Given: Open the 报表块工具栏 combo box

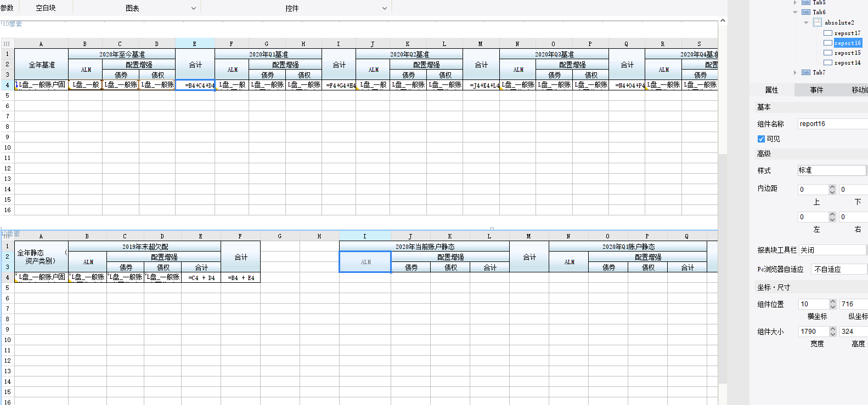Looking at the screenshot, I should 832,250.
